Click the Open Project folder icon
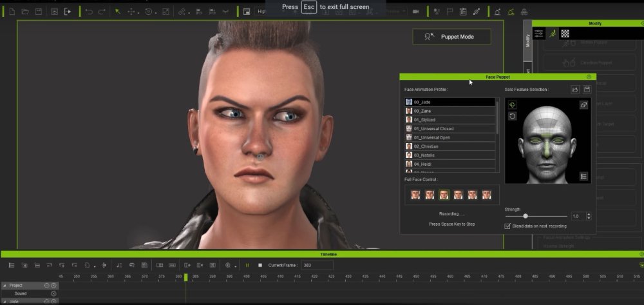 [x=25, y=12]
